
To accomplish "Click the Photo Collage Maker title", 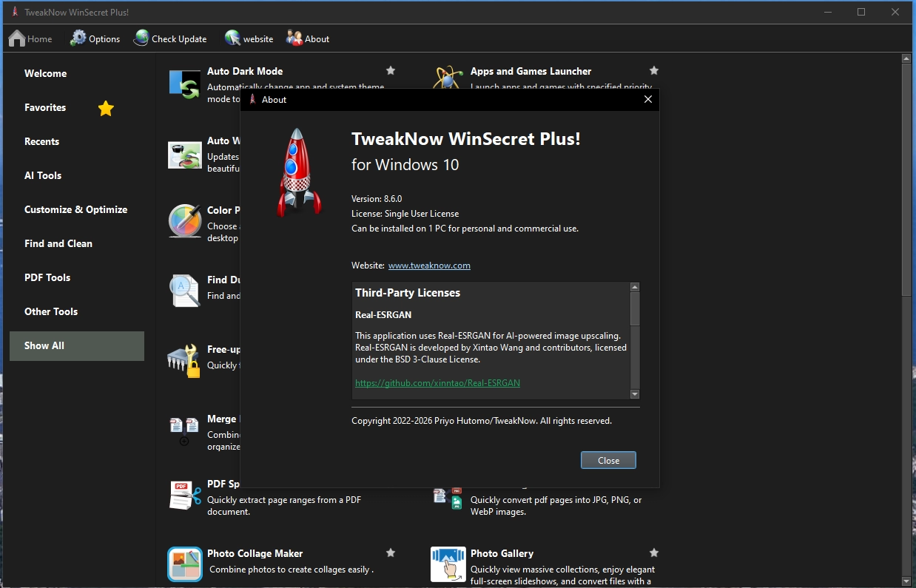I will click(255, 553).
